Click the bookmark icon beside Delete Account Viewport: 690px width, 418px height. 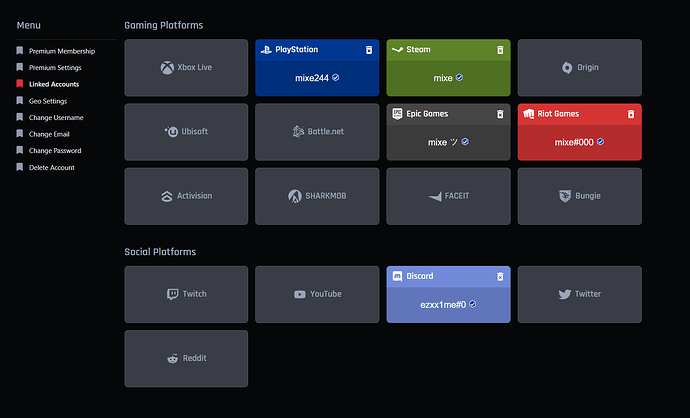(20, 167)
